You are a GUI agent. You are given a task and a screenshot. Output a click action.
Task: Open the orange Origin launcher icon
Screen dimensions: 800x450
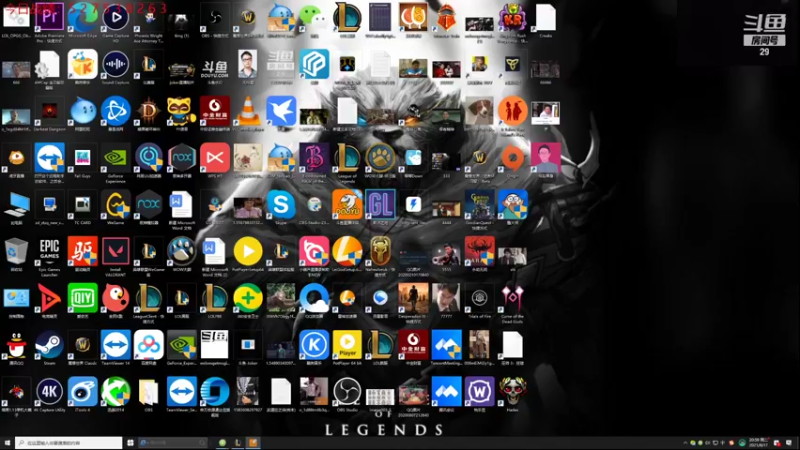(512, 158)
